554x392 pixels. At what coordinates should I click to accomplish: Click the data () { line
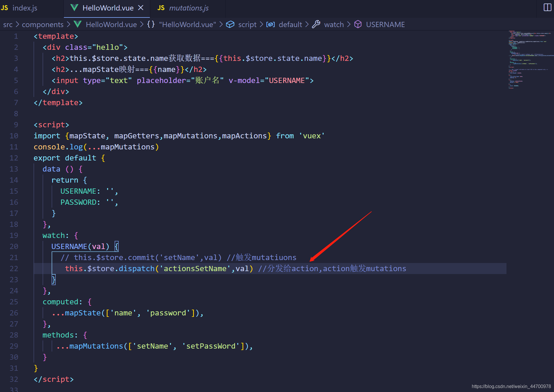pyautogui.click(x=63, y=169)
